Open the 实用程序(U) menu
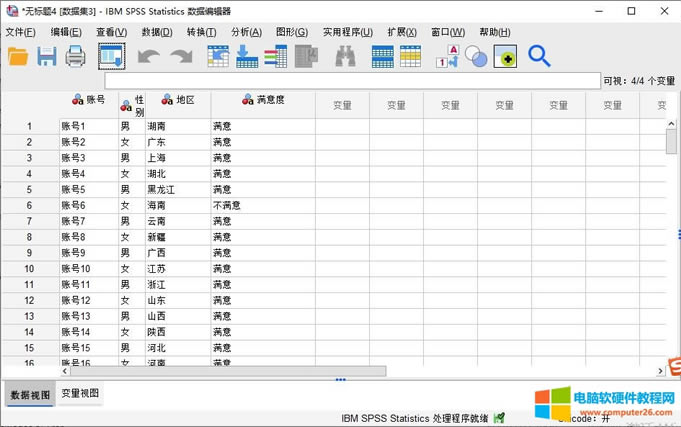Viewport: 681px width, 427px height. pyautogui.click(x=347, y=32)
